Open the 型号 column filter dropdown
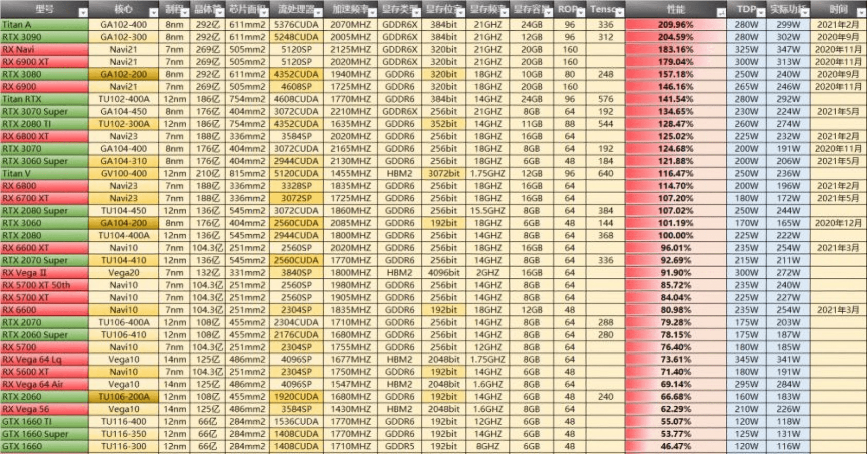The height and width of the screenshot is (454, 868). coord(83,12)
